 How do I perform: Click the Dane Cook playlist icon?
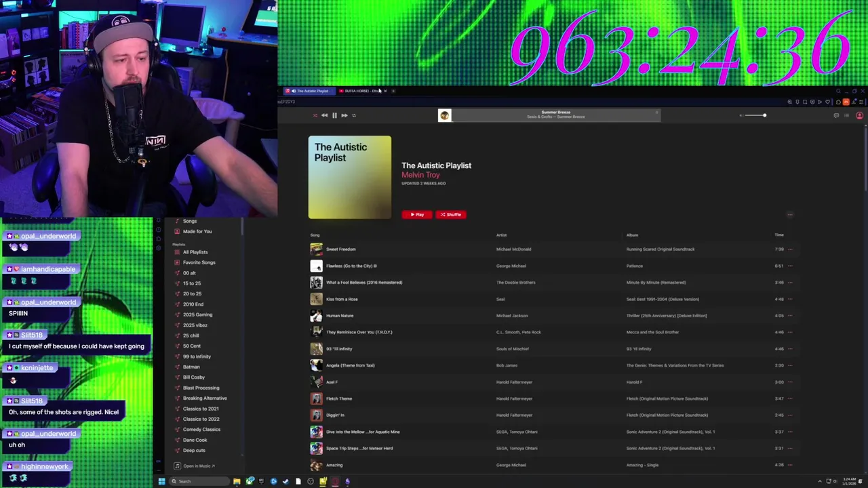[177, 440]
